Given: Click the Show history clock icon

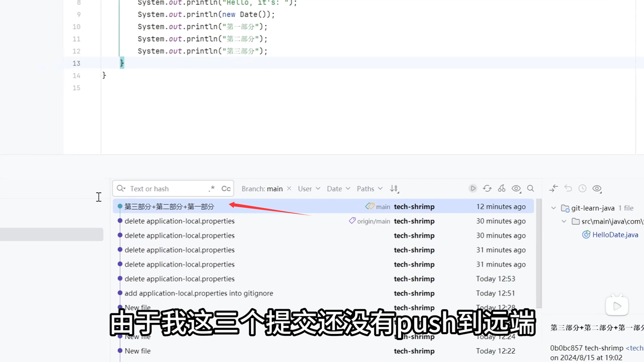Looking at the screenshot, I should [x=582, y=188].
